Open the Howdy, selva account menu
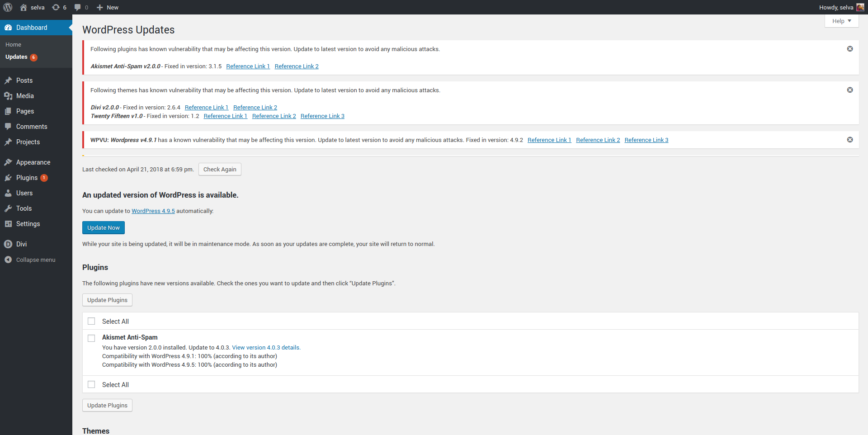This screenshot has height=435, width=868. [x=841, y=7]
